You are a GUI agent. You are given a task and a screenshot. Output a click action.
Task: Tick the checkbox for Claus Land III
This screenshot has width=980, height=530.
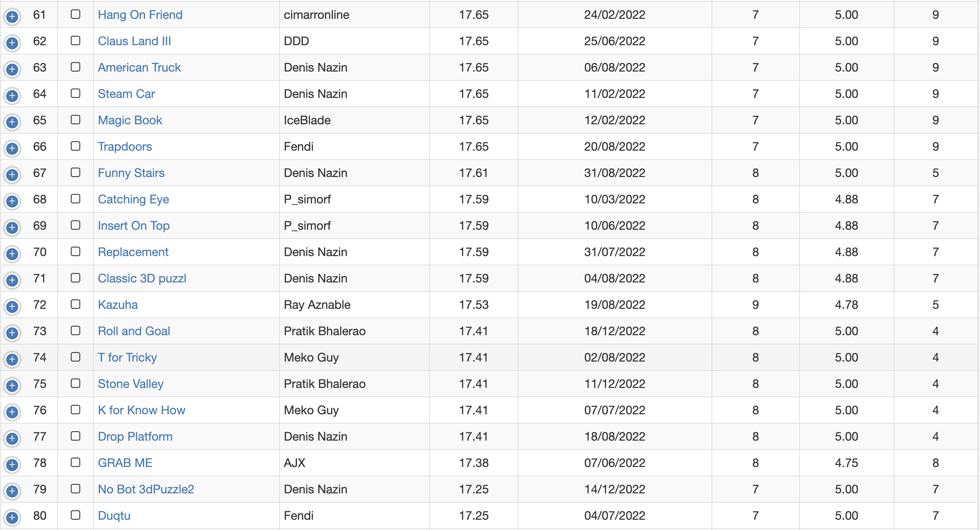(75, 41)
